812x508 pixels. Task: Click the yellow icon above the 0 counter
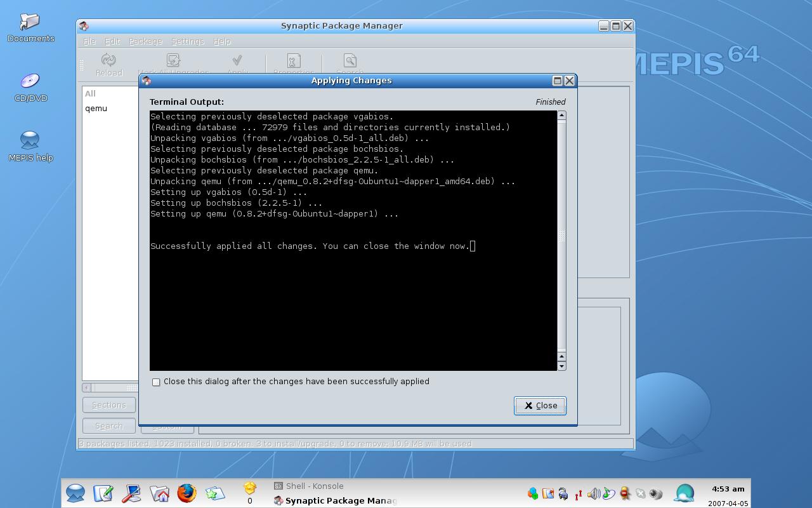250,487
